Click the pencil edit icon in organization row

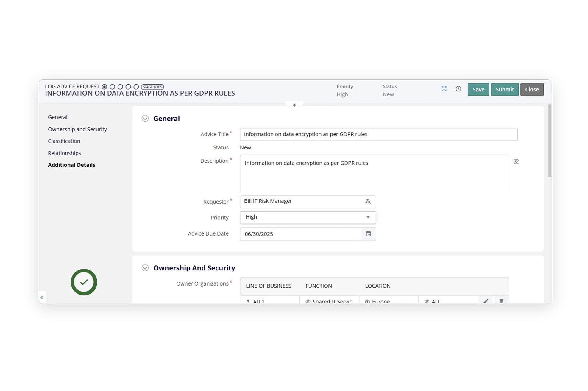(x=486, y=301)
